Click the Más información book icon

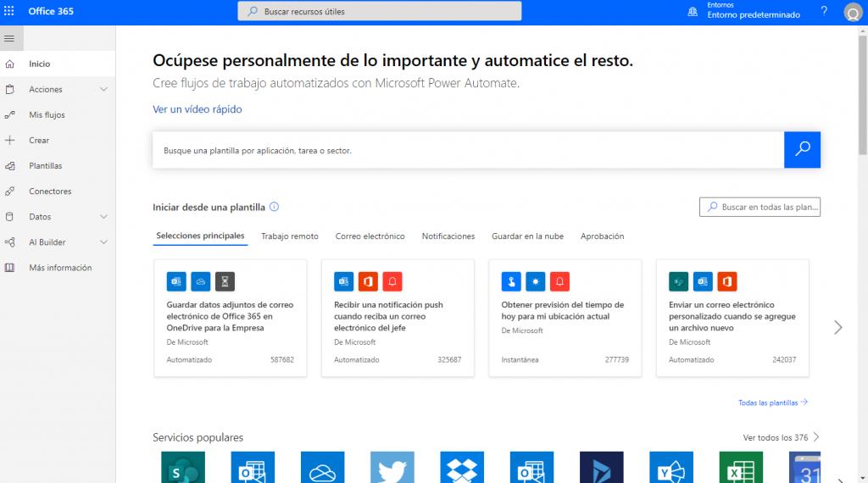click(x=9, y=268)
